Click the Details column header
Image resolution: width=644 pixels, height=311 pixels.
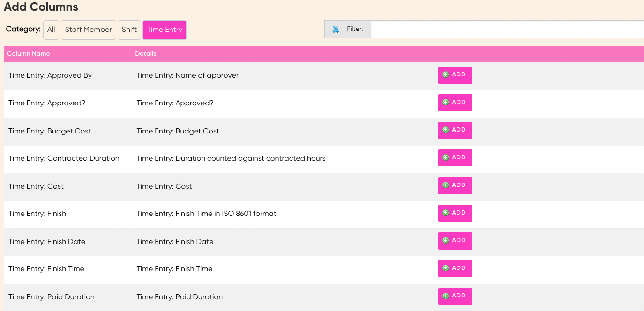[x=145, y=53]
